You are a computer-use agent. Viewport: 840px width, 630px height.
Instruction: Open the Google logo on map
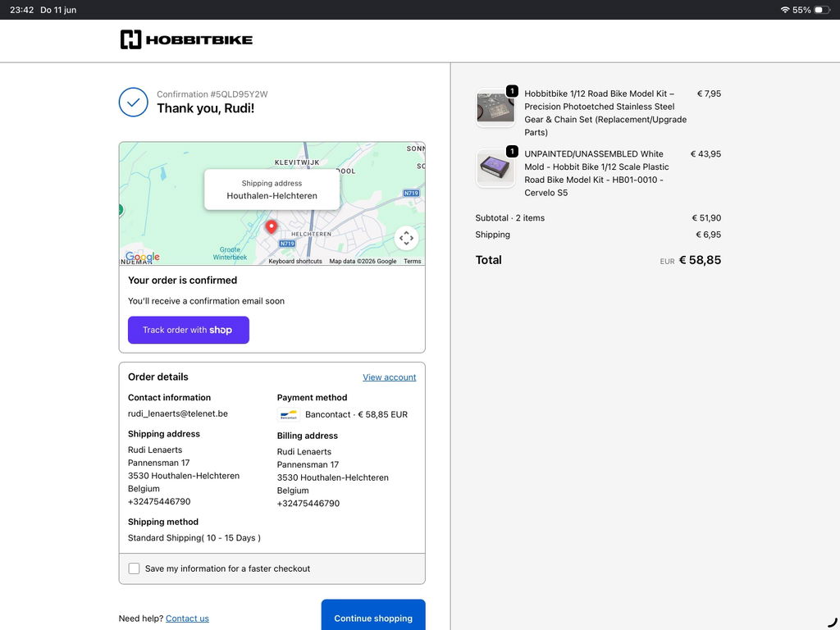click(143, 257)
